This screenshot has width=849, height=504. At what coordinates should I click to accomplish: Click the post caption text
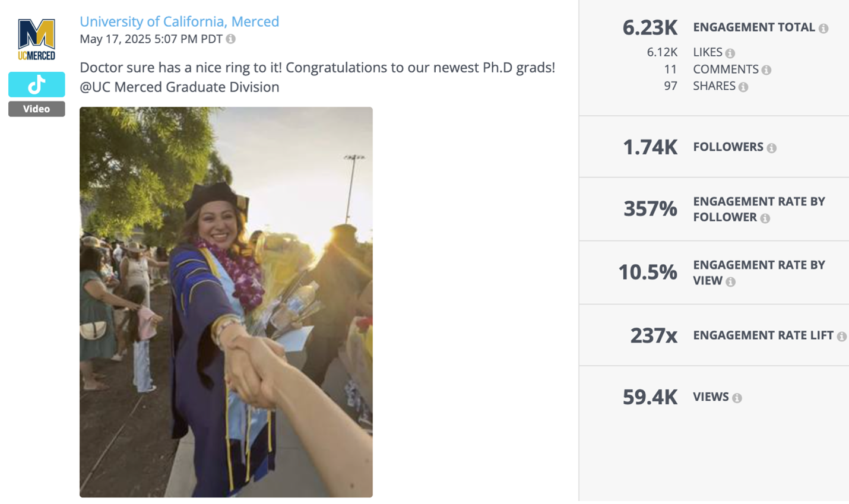317,67
